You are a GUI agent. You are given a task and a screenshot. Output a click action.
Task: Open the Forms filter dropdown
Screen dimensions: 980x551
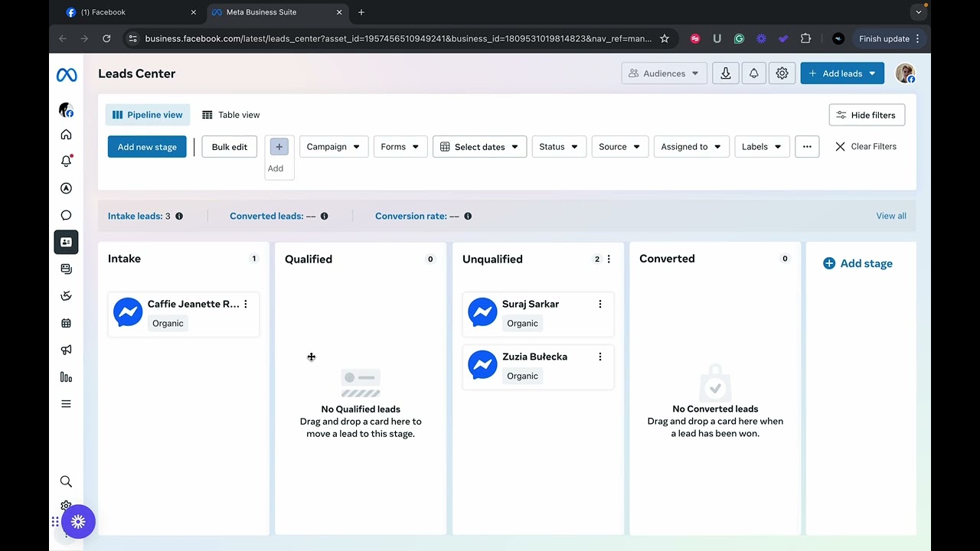pos(400,147)
